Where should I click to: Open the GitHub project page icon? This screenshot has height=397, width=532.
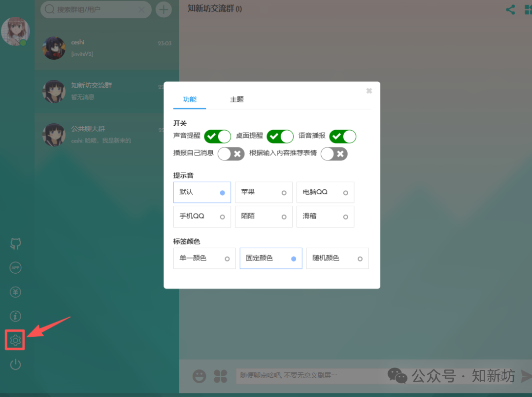pyautogui.click(x=15, y=243)
